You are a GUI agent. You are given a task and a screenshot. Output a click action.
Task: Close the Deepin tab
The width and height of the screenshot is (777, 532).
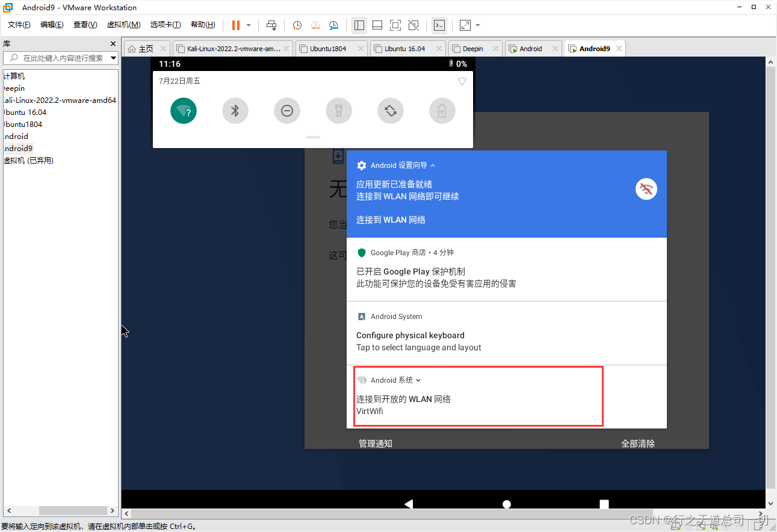pyautogui.click(x=495, y=49)
